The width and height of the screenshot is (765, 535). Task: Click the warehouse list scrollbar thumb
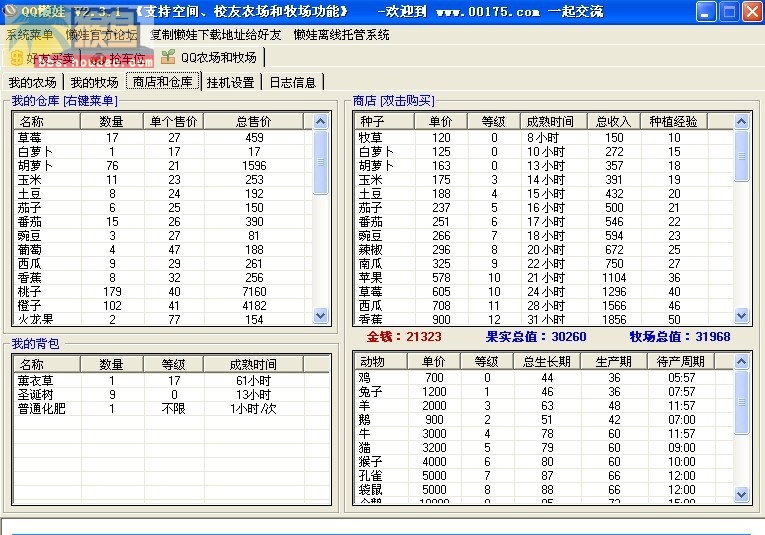pyautogui.click(x=320, y=162)
